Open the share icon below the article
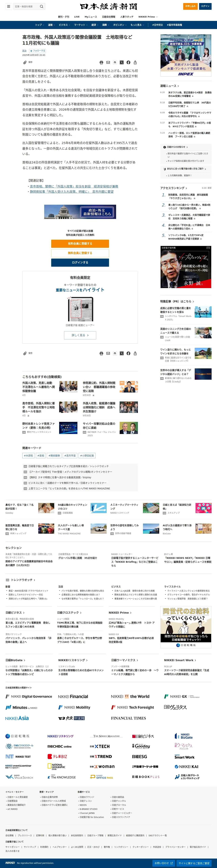Screen dimensions: 217x868 (135, 354)
